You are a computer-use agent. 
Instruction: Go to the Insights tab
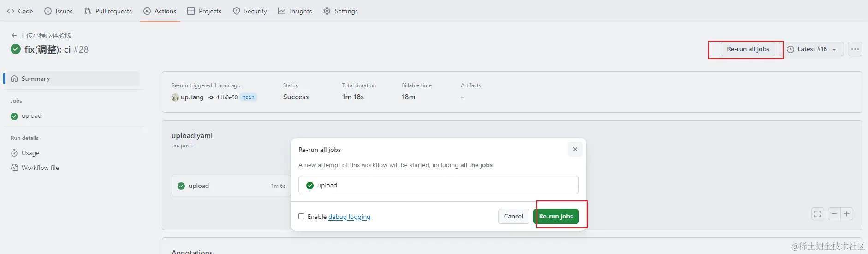pos(295,11)
